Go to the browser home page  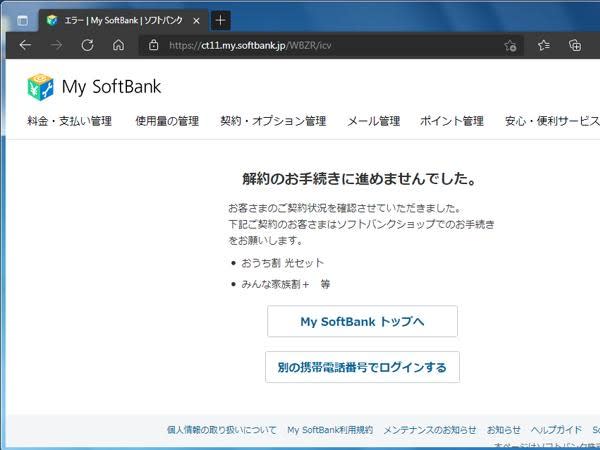coord(118,45)
